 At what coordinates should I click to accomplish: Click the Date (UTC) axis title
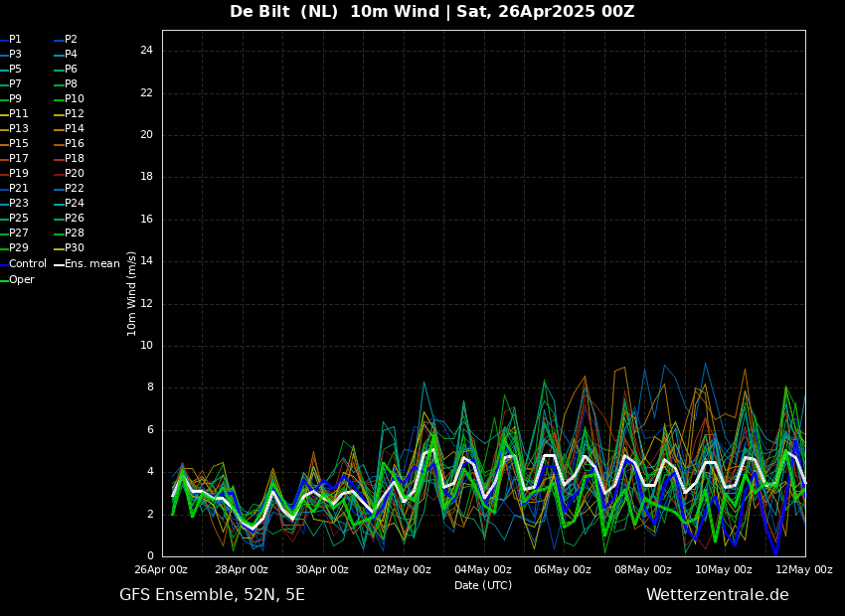(x=483, y=586)
